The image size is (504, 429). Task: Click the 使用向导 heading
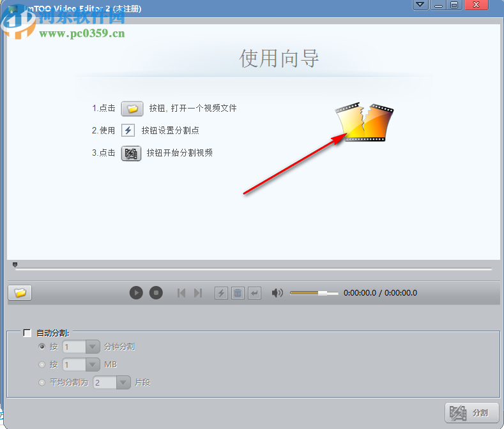click(x=279, y=59)
